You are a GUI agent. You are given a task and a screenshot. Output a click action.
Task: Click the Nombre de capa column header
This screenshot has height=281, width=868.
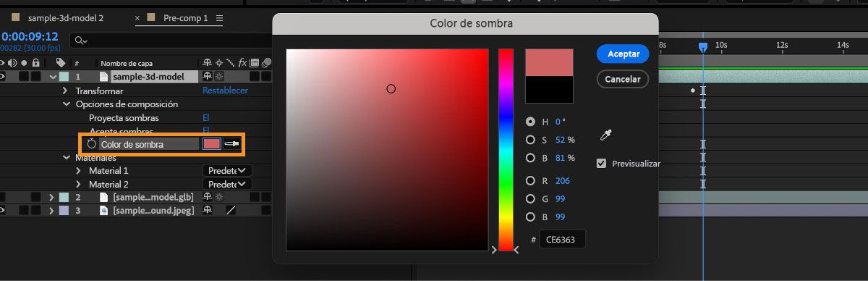click(x=127, y=63)
